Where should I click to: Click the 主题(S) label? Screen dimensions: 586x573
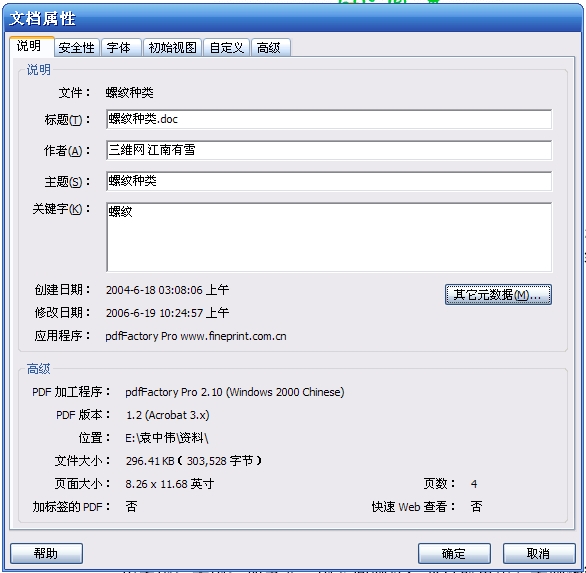(67, 182)
